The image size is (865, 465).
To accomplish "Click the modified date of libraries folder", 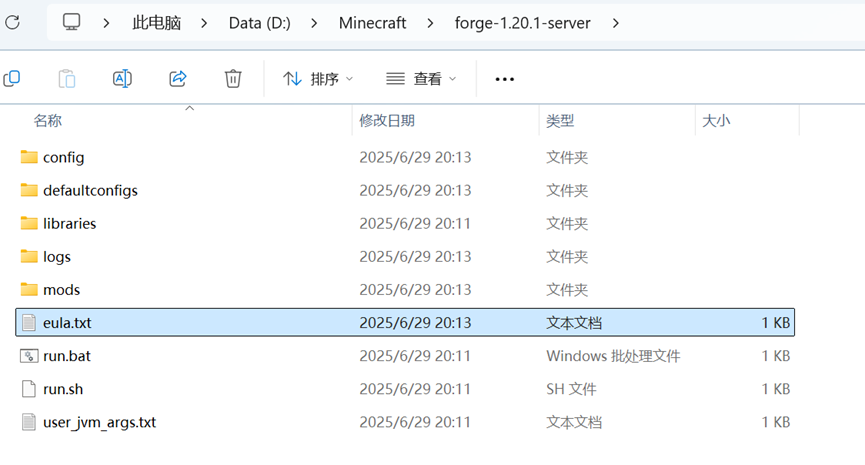I will click(415, 223).
